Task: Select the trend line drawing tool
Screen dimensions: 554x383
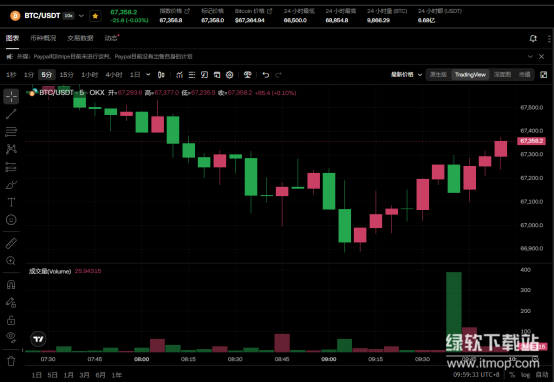Action: [11, 114]
